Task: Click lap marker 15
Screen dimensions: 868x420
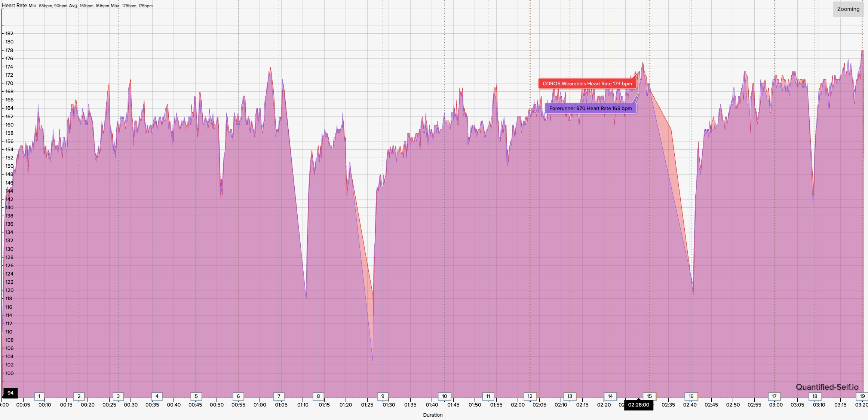Action: click(x=649, y=396)
